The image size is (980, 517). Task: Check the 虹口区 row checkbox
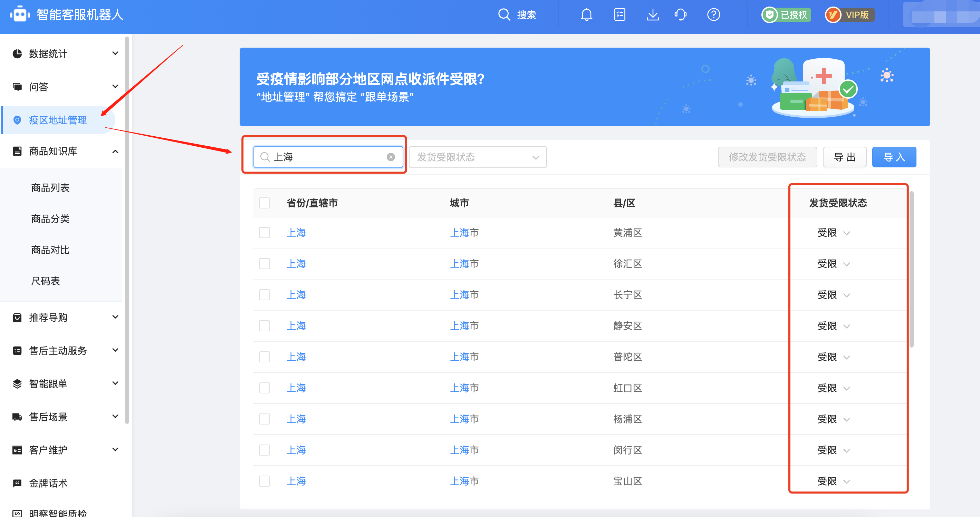point(265,388)
